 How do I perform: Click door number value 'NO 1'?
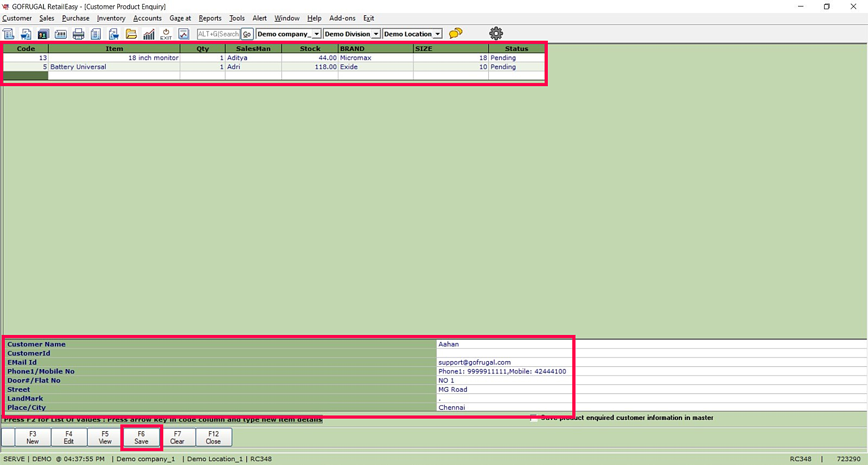446,380
